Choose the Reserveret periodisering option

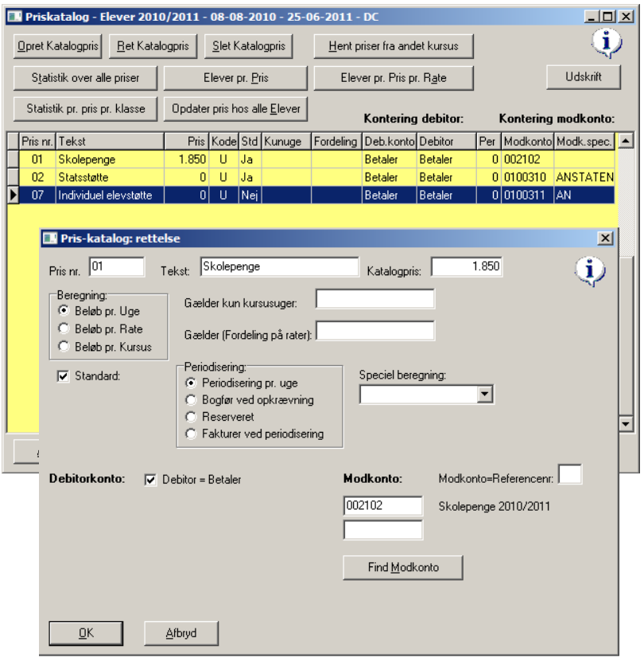[x=191, y=417]
